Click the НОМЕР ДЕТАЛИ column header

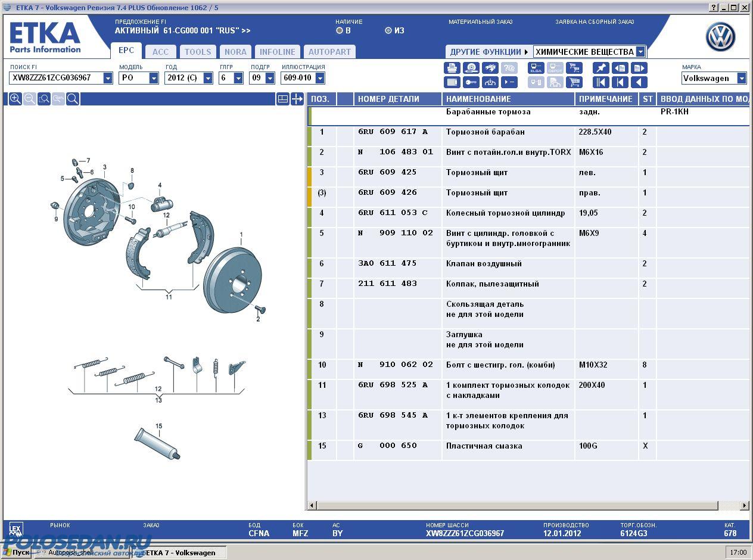click(398, 99)
